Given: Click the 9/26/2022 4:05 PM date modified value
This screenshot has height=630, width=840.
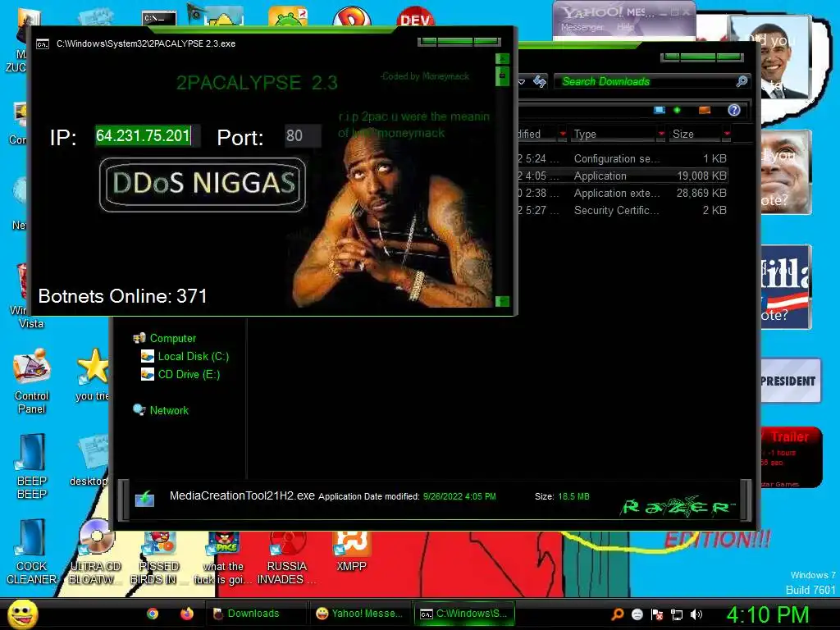Looking at the screenshot, I should (459, 496).
